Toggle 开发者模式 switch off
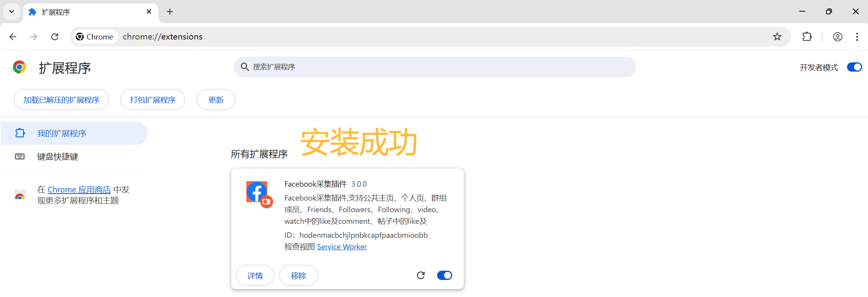 tap(854, 67)
